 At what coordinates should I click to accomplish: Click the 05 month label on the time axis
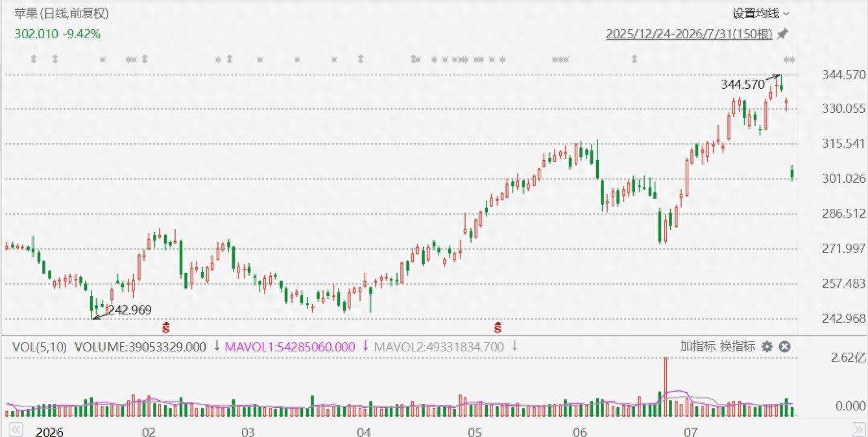coord(474,432)
